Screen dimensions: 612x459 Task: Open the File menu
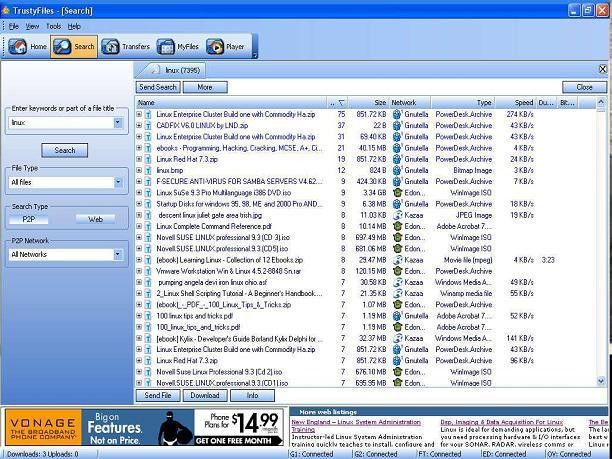tap(14, 27)
